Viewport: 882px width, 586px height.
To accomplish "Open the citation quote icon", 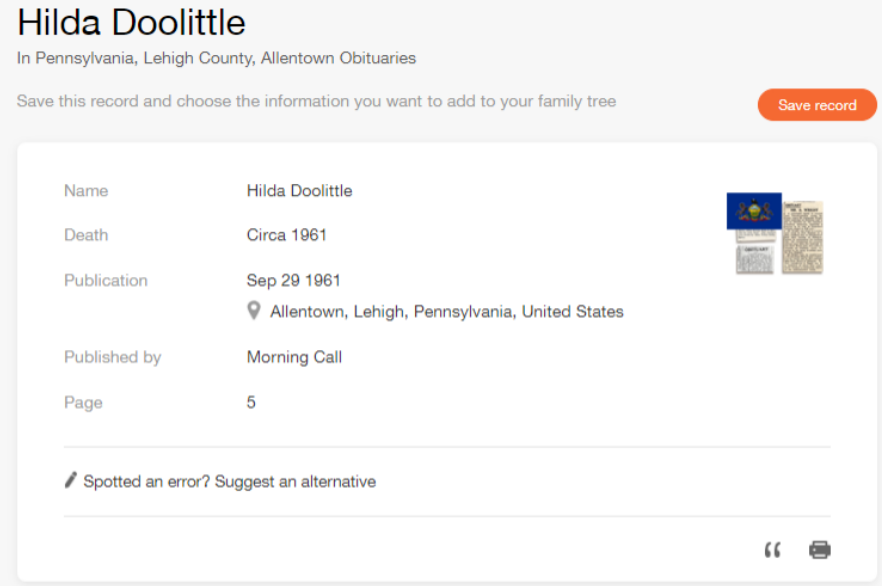I will tap(773, 549).
